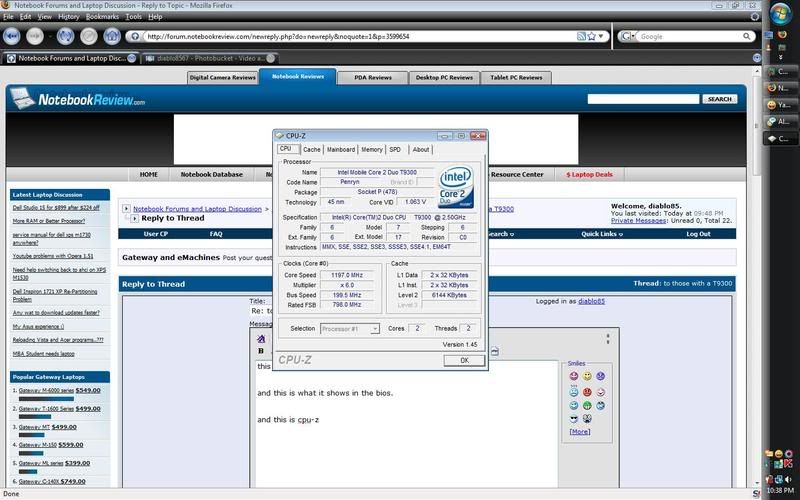This screenshot has width=800, height=500.
Task: Click the NotebookReview SEARCH button
Action: (719, 99)
